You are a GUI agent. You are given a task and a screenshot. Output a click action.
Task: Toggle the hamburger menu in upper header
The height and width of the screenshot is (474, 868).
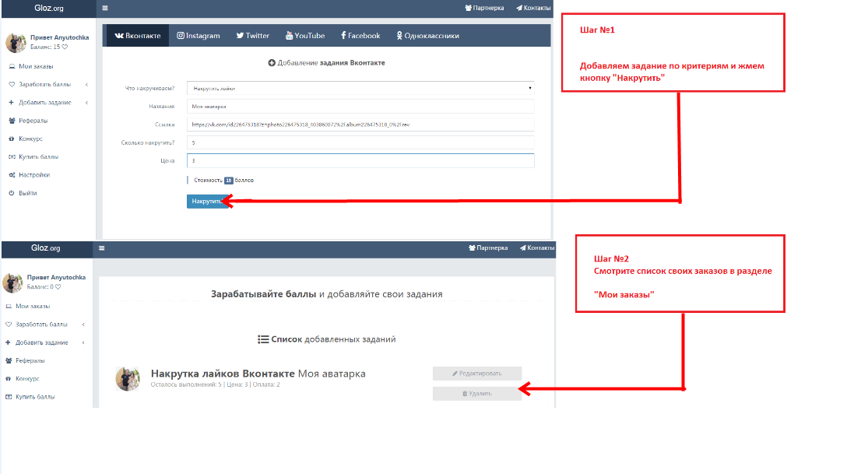(x=105, y=9)
